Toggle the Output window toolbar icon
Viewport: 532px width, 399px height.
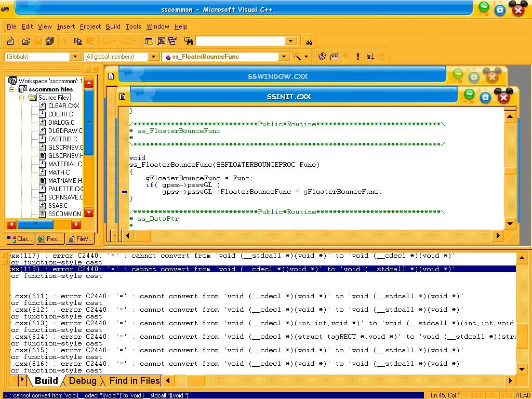(161, 41)
